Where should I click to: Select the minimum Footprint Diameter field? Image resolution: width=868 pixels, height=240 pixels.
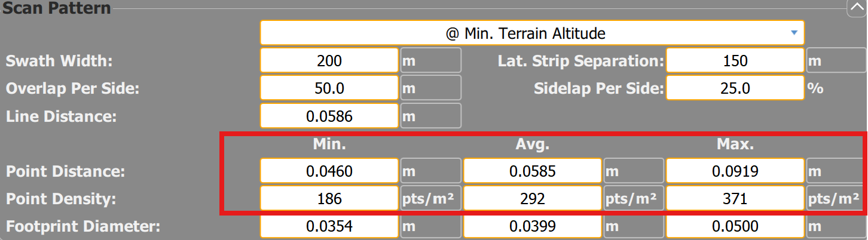click(x=329, y=227)
